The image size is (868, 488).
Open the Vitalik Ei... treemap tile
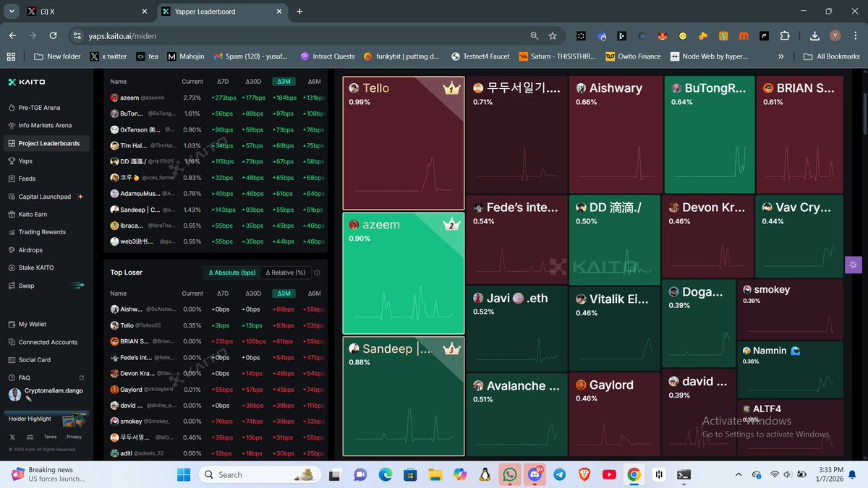[x=615, y=329]
